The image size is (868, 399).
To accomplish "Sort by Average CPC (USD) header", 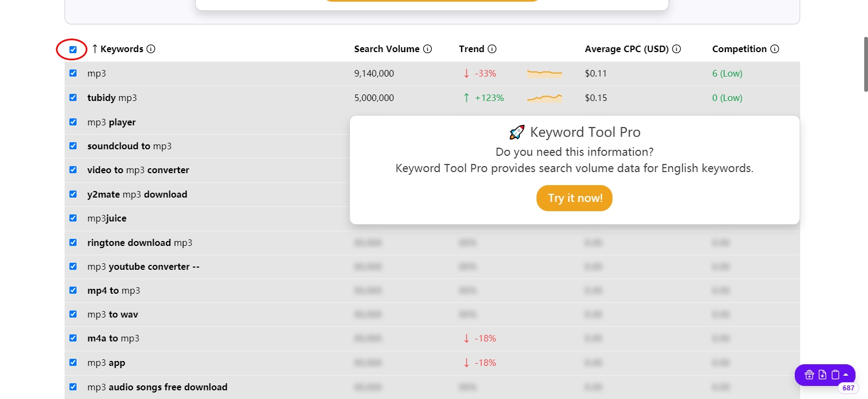I will pos(627,49).
